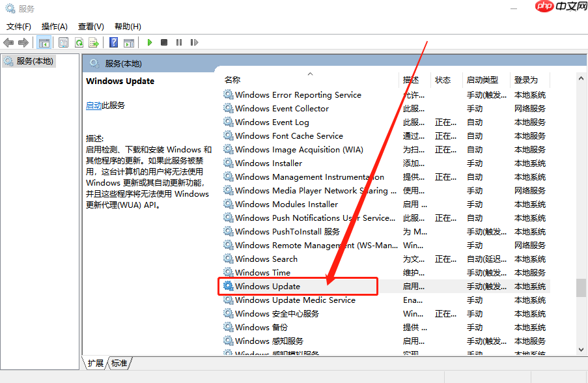Click the PHP 中文网 logo in the corner
588x383 pixels.
coord(559,8)
